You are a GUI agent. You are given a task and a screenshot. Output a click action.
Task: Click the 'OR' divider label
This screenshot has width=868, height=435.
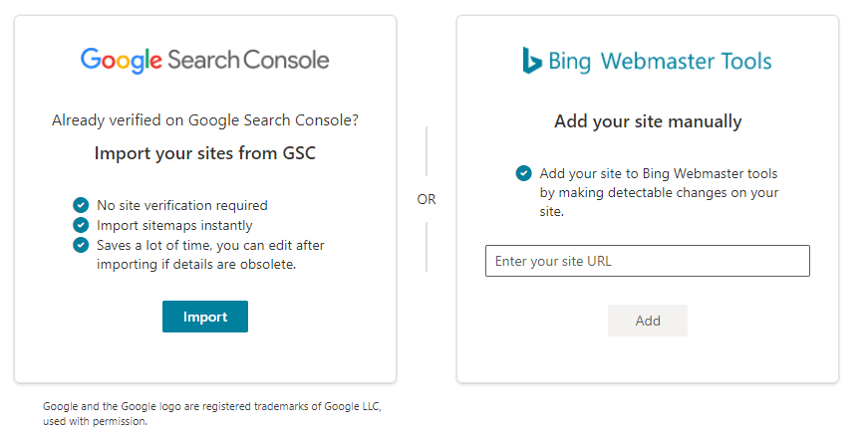[427, 199]
